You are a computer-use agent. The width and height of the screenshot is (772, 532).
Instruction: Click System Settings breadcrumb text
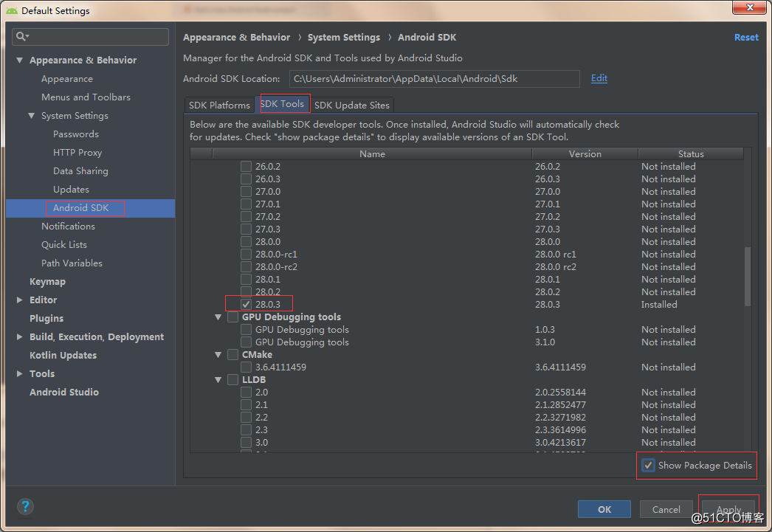(344, 38)
